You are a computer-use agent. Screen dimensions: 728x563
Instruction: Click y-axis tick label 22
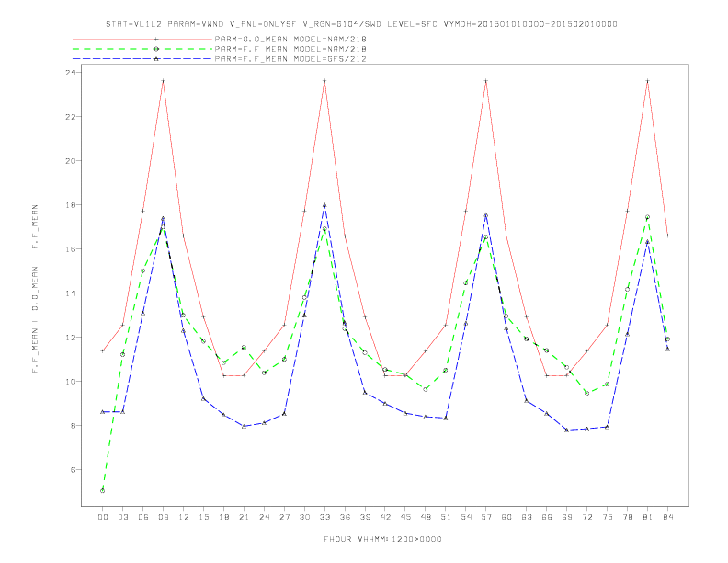click(x=70, y=117)
